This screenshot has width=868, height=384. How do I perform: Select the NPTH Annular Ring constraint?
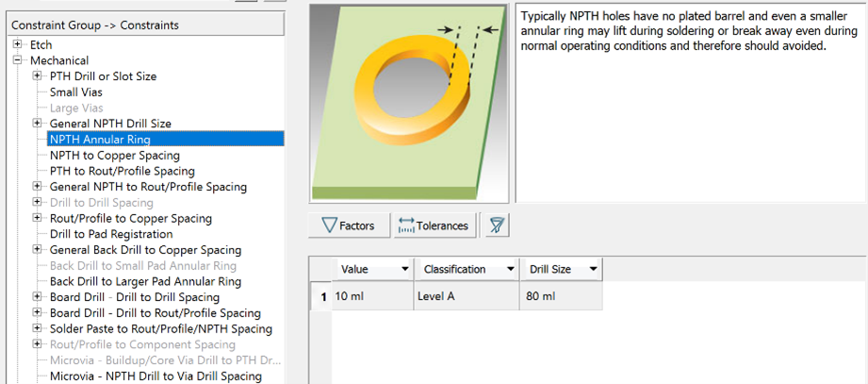tap(166, 139)
